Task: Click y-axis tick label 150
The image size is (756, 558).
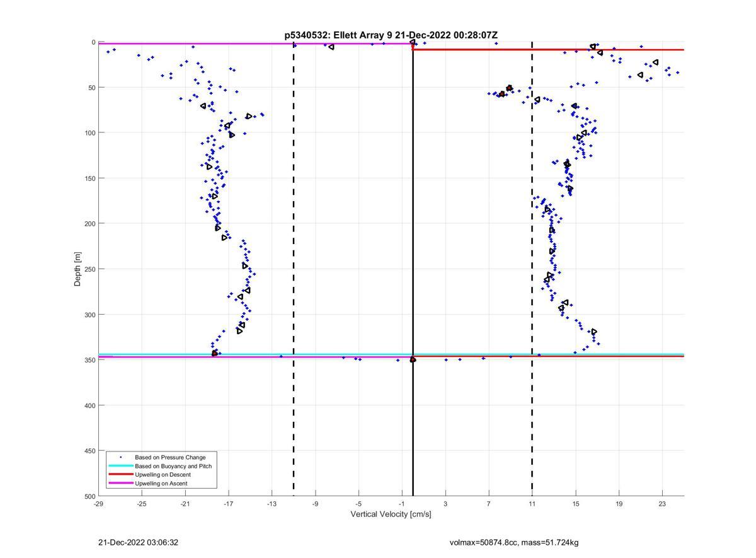Action: [89, 178]
